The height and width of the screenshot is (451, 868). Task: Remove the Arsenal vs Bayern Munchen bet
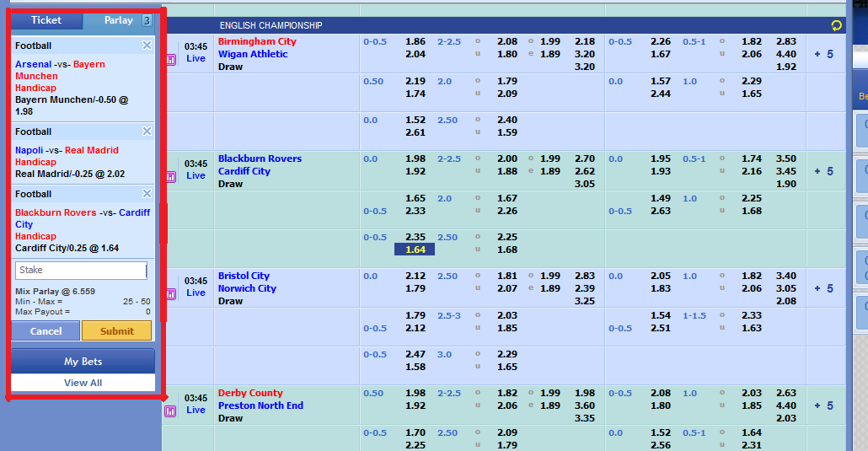click(x=147, y=46)
